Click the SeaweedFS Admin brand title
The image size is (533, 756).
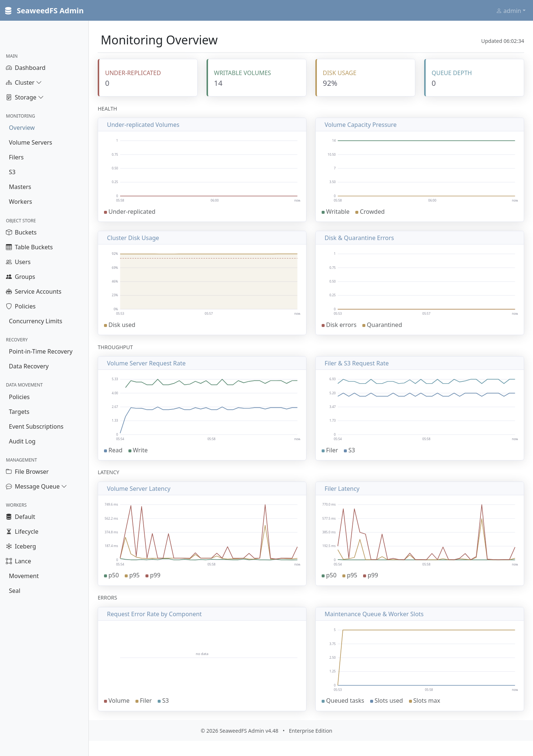click(50, 11)
